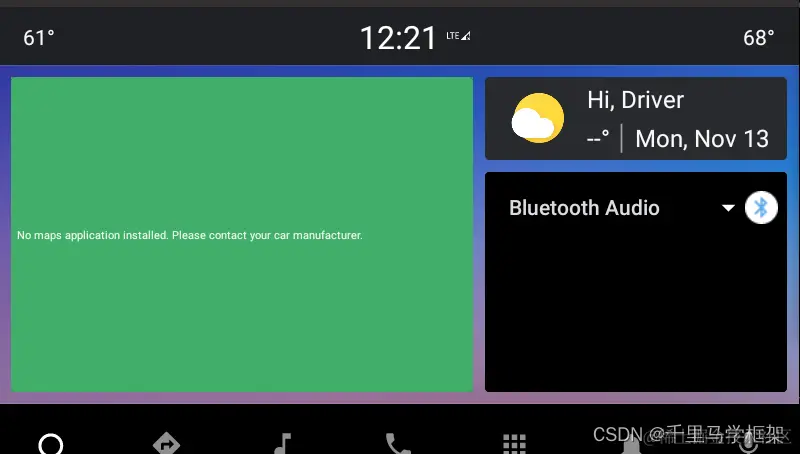The image size is (800, 454).
Task: Click the Bluetooth Audio title
Action: [x=584, y=208]
